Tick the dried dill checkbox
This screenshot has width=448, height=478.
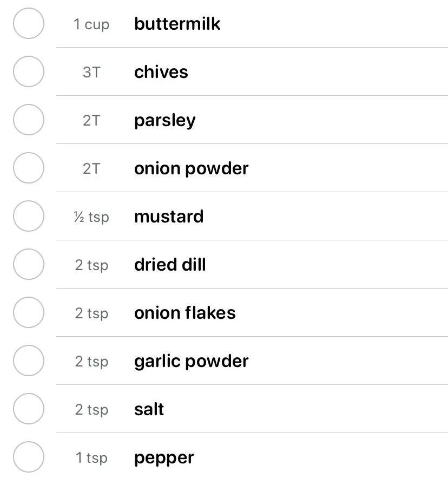[x=29, y=264]
